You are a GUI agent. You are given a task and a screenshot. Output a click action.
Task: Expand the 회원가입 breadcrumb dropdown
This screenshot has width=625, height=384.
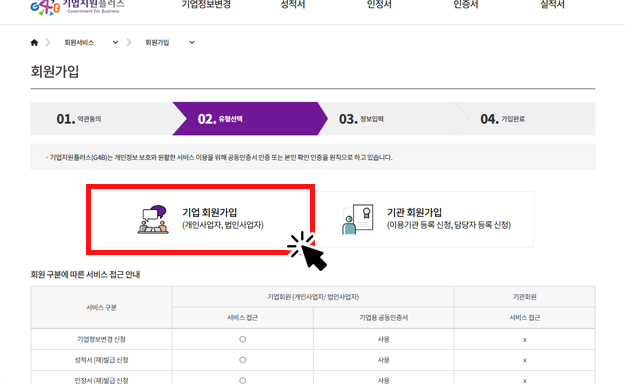(x=192, y=42)
